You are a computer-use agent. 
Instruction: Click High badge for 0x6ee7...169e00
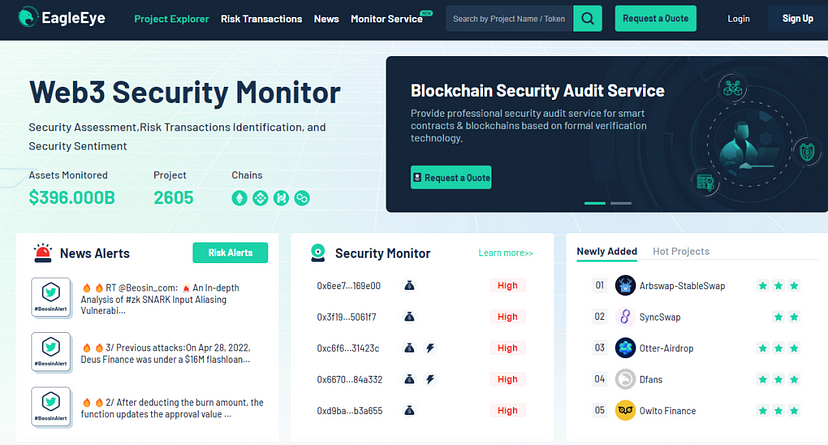pyautogui.click(x=507, y=286)
